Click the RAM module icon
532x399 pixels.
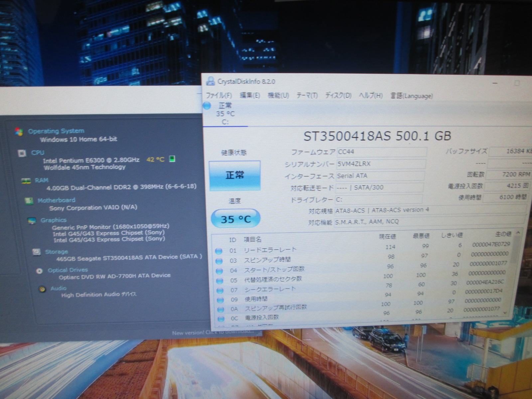coord(26,181)
